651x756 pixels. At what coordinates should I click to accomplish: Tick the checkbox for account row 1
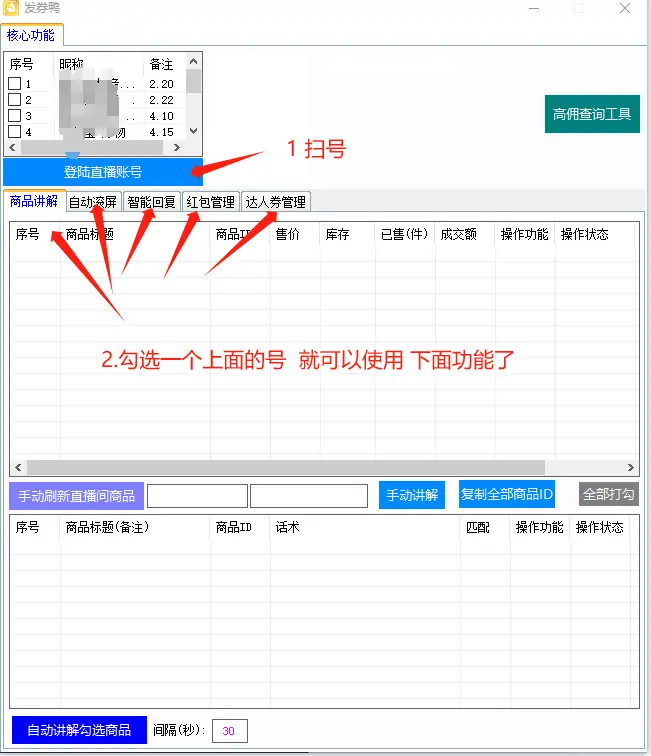point(15,84)
